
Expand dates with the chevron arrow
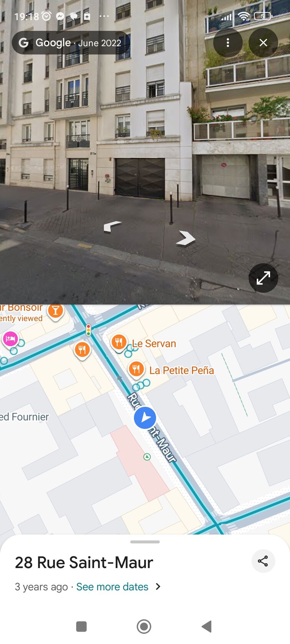pyautogui.click(x=158, y=586)
